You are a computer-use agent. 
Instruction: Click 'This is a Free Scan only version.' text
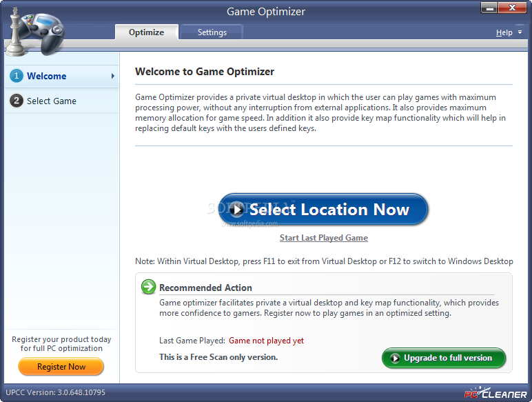[218, 357]
